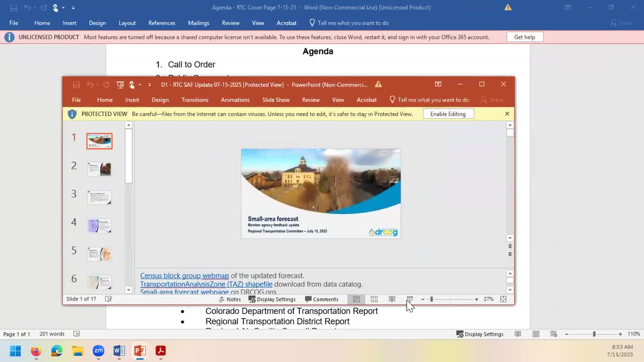Viewport: 644px width, 362px height.
Task: Open the Transitions tab in PowerPoint
Action: 195,100
